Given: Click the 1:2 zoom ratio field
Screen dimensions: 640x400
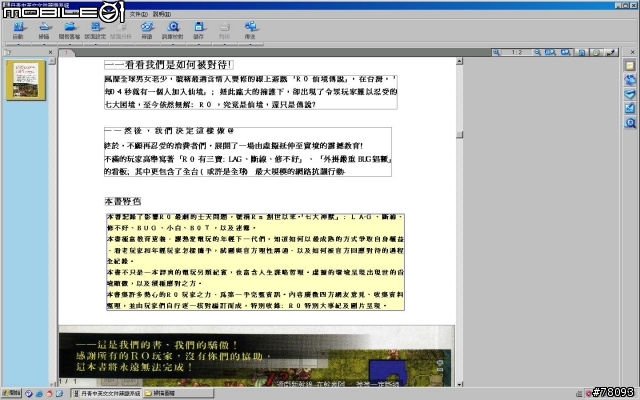Looking at the screenshot, I should pyautogui.click(x=516, y=52).
